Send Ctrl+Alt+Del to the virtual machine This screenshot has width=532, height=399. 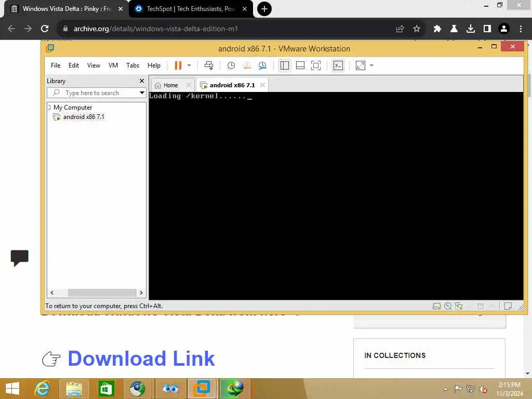pyautogui.click(x=209, y=65)
